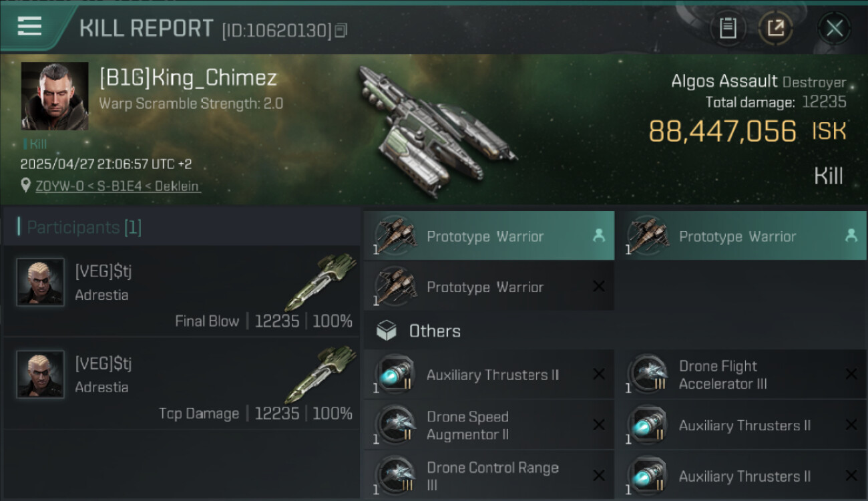Click X mark beside Drone Flight Accelerator III
The height and width of the screenshot is (501, 868).
pyautogui.click(x=851, y=375)
